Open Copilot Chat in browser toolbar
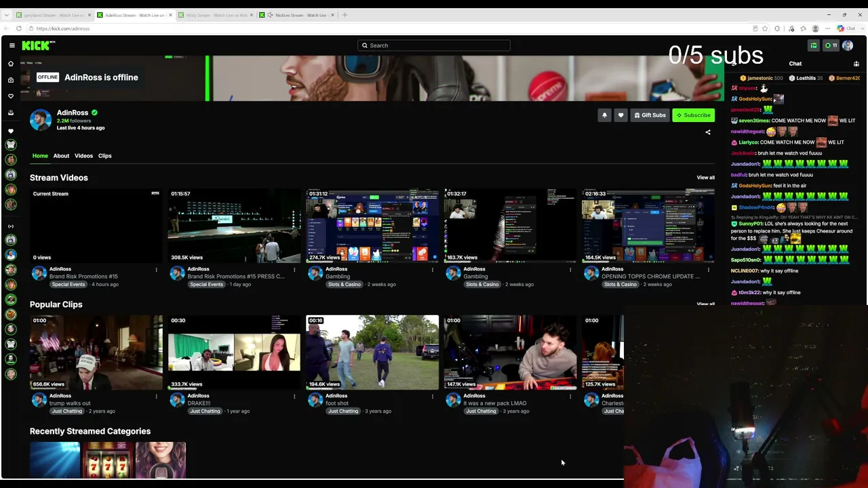 click(845, 28)
